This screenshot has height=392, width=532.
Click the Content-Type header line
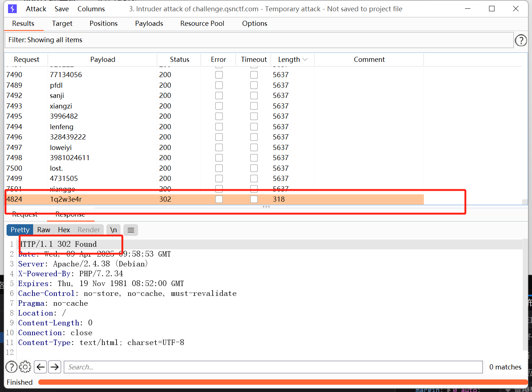point(101,342)
